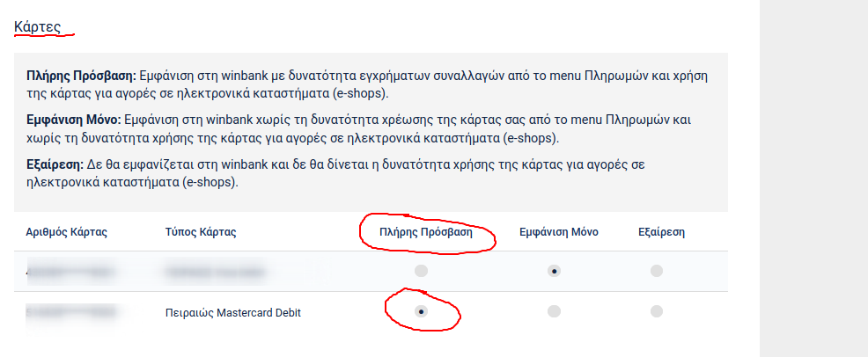The width and height of the screenshot is (868, 357).
Task: Select Full Access radio for first card
Action: [422, 271]
